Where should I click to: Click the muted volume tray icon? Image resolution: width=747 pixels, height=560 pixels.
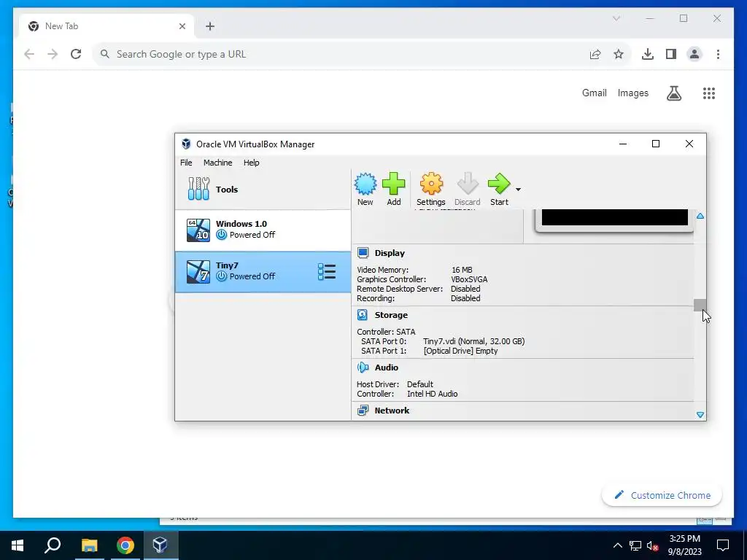click(653, 545)
